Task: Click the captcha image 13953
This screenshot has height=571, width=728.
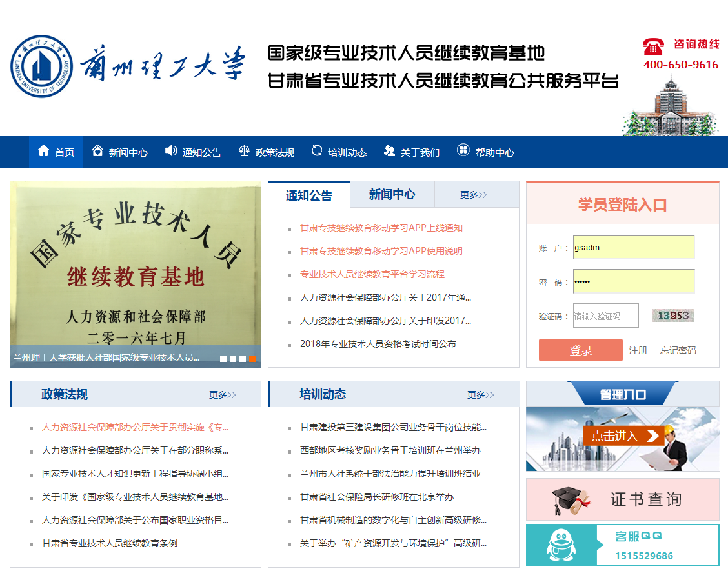Action: point(672,316)
